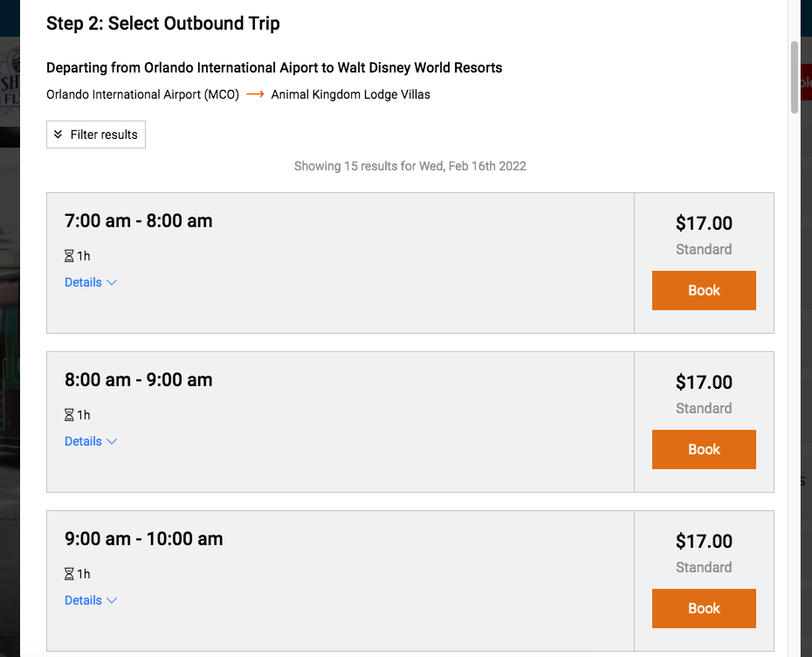This screenshot has width=812, height=657.
Task: Click the vertical scrollbar thumb on the right
Action: (x=795, y=77)
